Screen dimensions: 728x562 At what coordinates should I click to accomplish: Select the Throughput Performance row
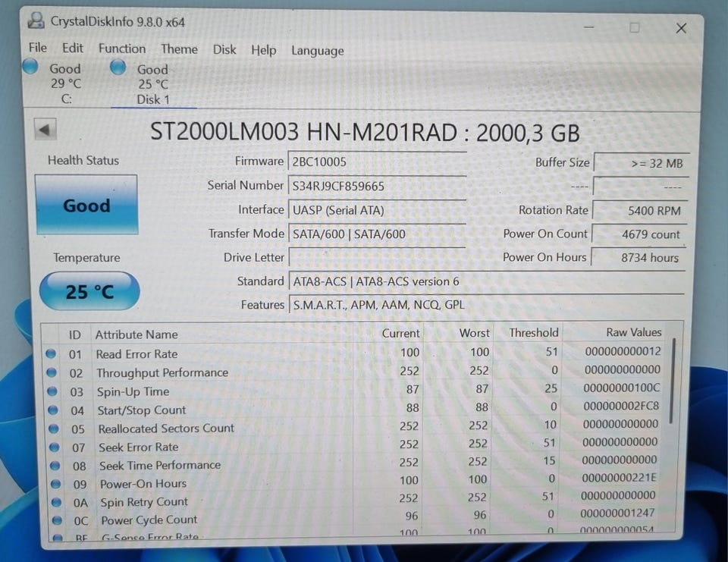point(355,371)
